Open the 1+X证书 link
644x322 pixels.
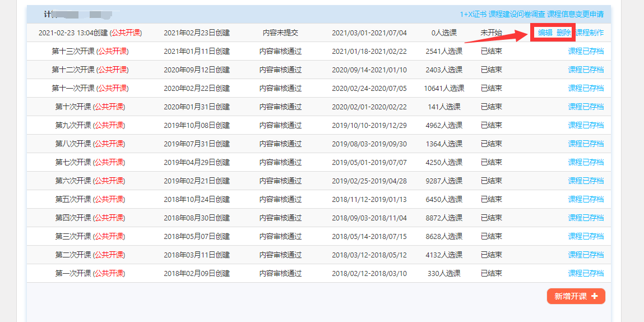tap(473, 14)
